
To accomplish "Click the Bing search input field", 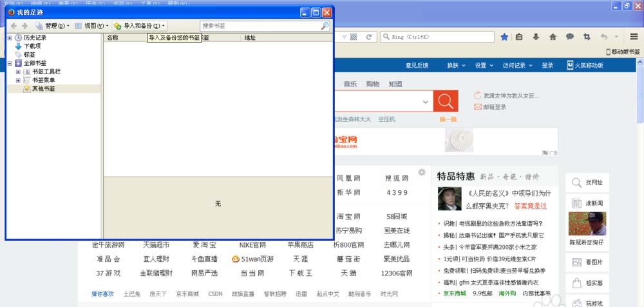I will (x=437, y=37).
